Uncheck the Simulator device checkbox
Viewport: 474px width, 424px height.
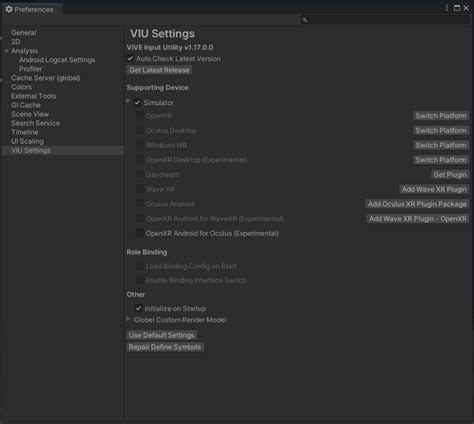pos(137,102)
